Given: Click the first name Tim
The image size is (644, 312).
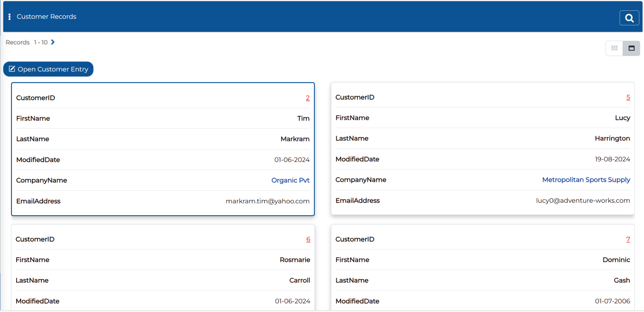Looking at the screenshot, I should 303,118.
